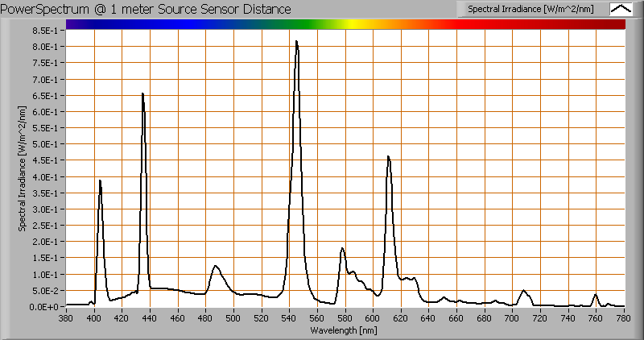
Task: Click the small peak near 708 nm
Action: [x=523, y=291]
